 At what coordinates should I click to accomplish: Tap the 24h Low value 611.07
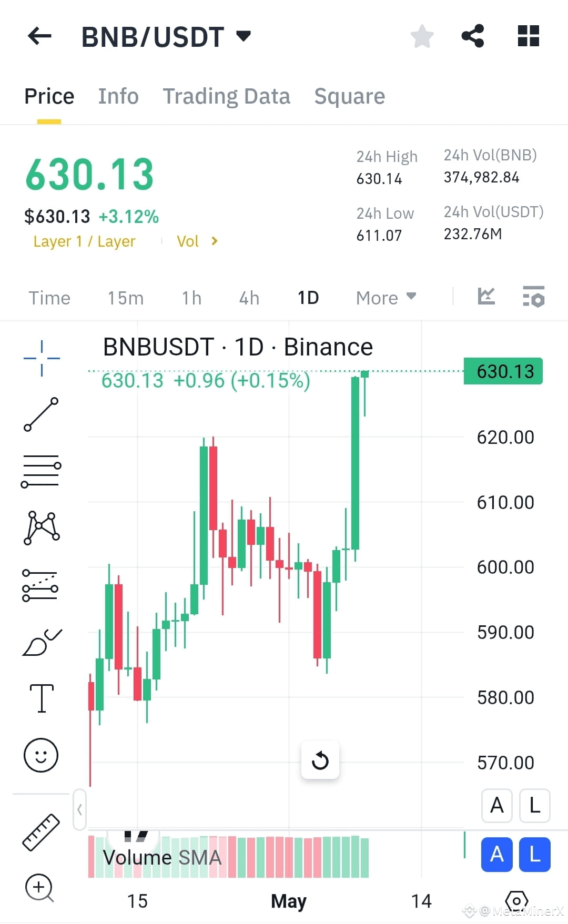tap(379, 236)
